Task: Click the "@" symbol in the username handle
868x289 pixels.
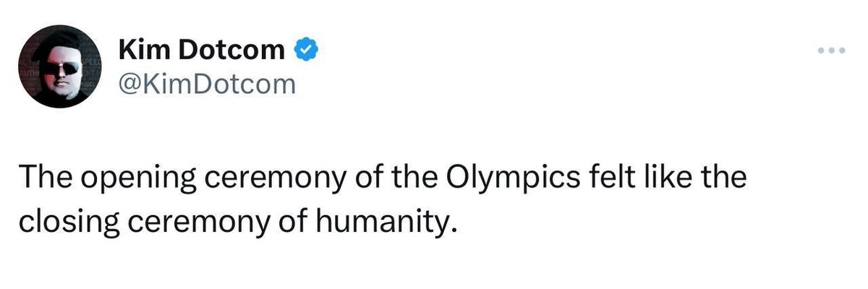Action: tap(127, 85)
